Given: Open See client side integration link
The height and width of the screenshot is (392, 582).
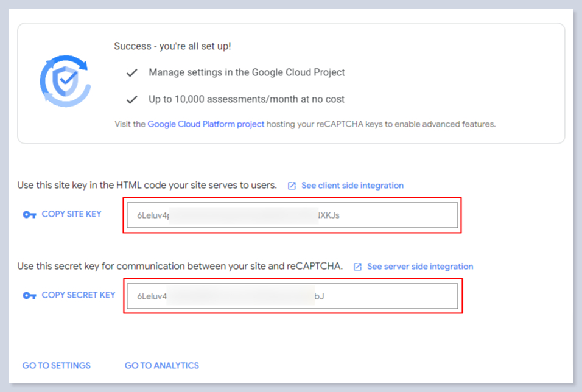Looking at the screenshot, I should coord(352,186).
